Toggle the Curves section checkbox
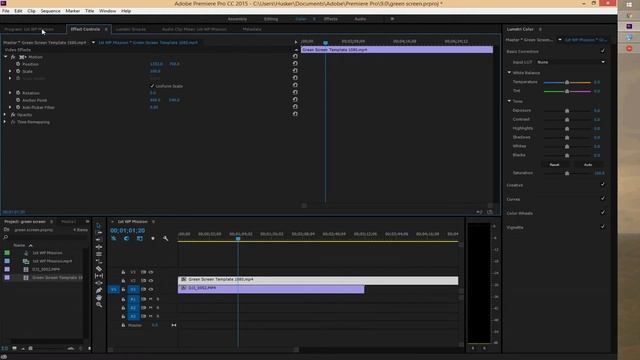Image resolution: width=640 pixels, height=360 pixels. point(602,198)
